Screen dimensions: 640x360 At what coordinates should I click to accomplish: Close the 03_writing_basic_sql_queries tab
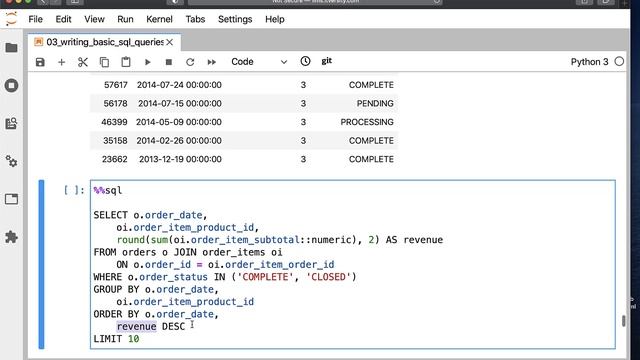tap(170, 42)
